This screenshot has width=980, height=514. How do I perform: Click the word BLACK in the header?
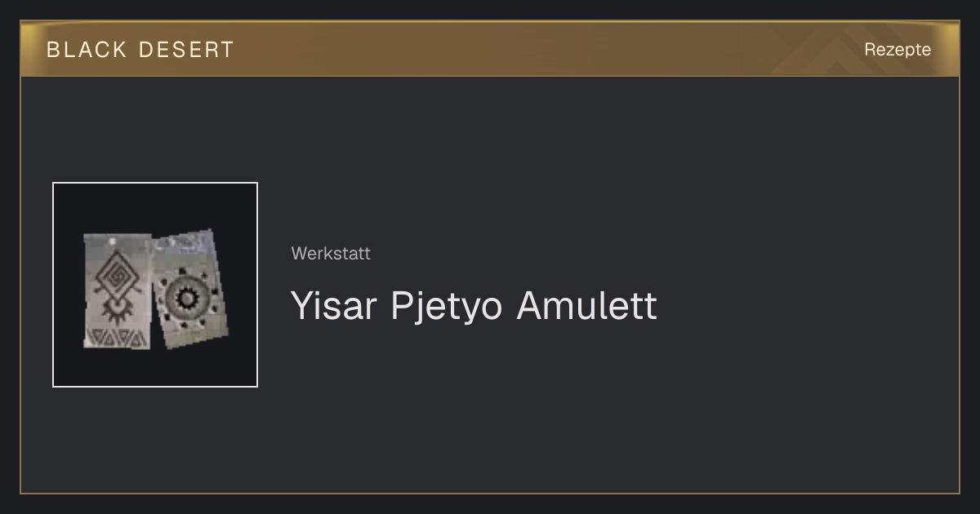pyautogui.click(x=87, y=50)
